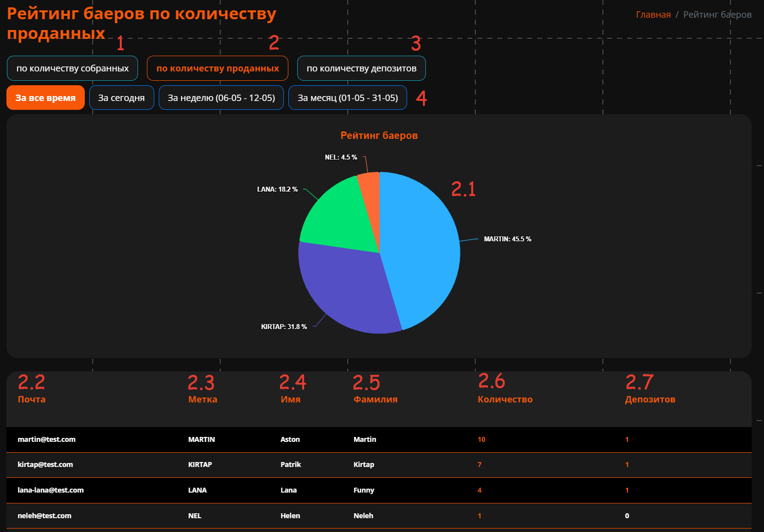The height and width of the screenshot is (532, 764).
Task: Click 'Фамилия' column header
Action: pos(376,399)
